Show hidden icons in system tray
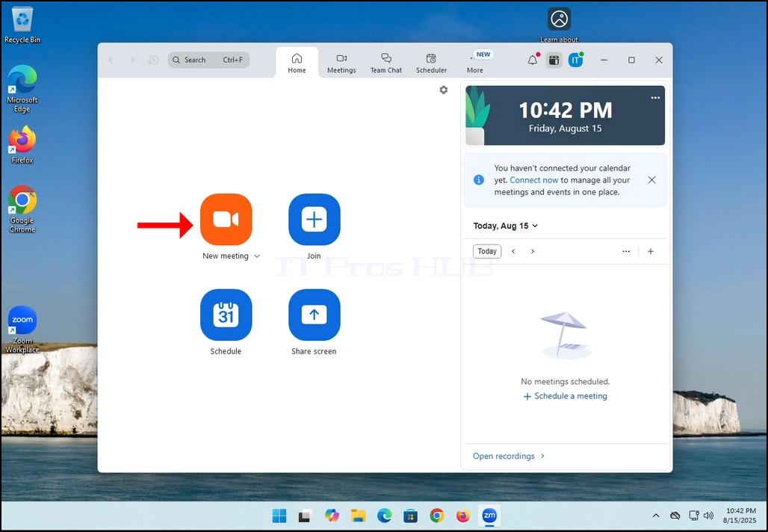 coord(656,516)
